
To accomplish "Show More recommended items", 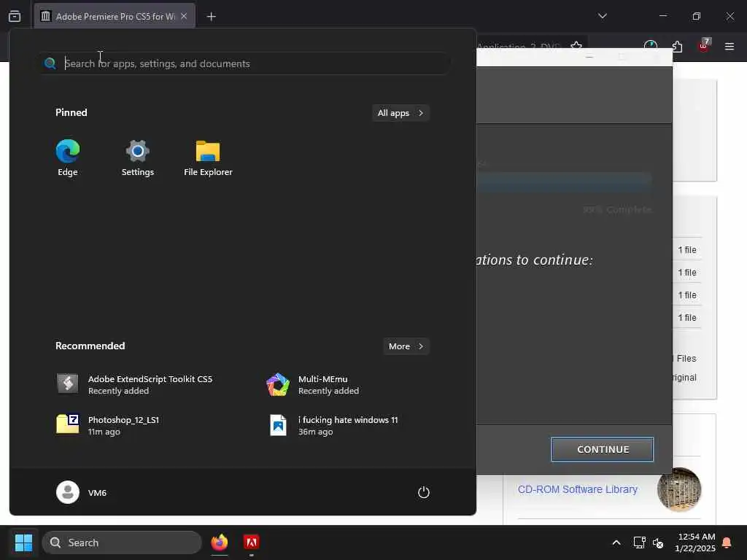I will [406, 346].
